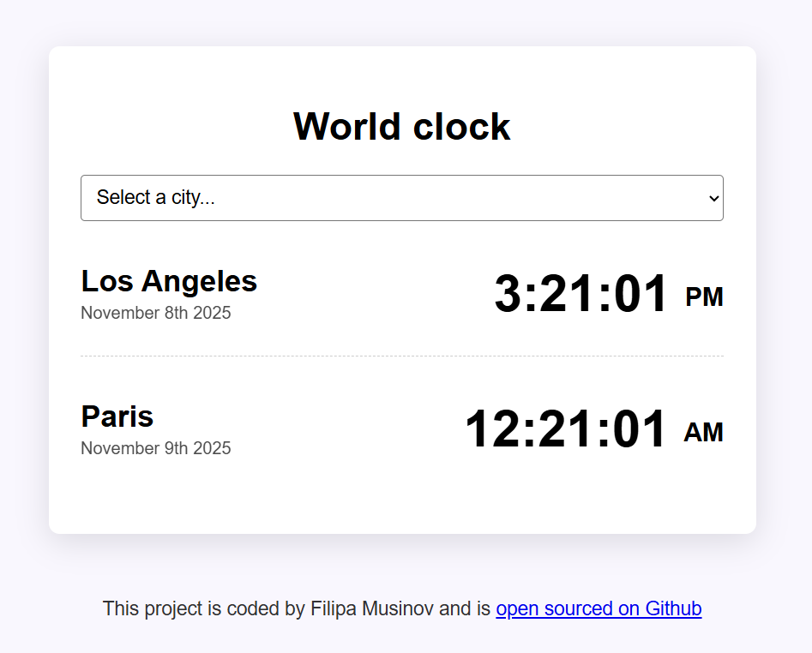Click the 'November 8th 2025' date text
Screen dimensions: 812x653
point(155,313)
